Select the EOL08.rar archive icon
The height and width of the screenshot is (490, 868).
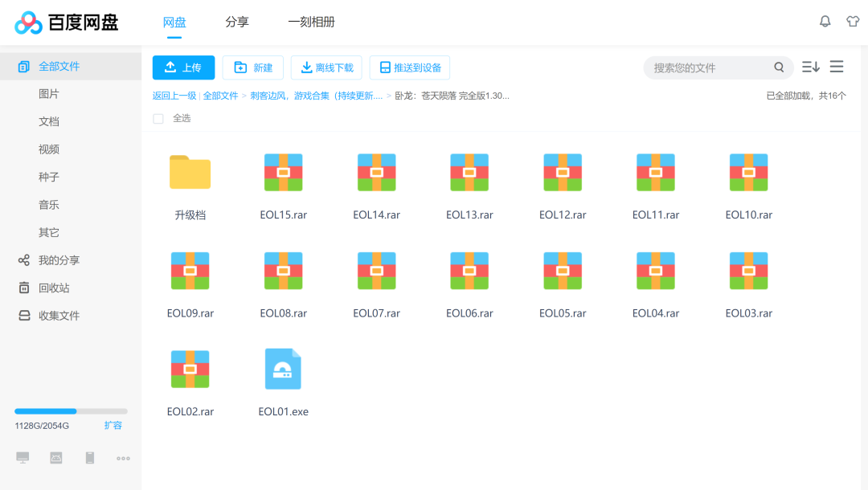[284, 271]
